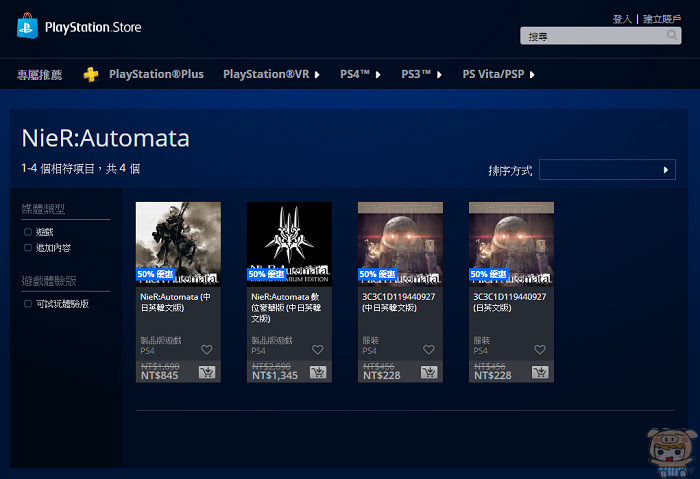Screen dimensions: 700x479
Task: Expand the PlayStation®VR menu arrow
Action: (317, 75)
